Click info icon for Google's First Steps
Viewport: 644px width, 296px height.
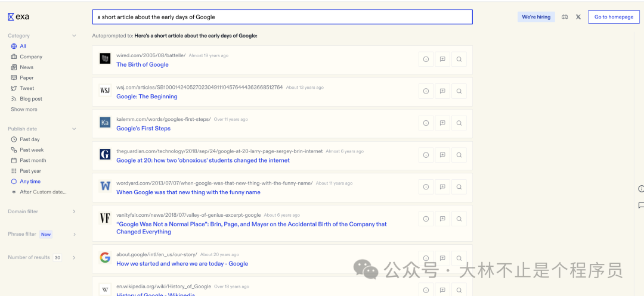point(426,123)
